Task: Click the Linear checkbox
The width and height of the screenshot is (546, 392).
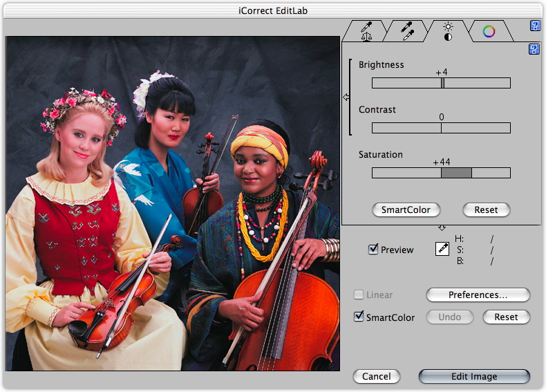Action: 359,295
